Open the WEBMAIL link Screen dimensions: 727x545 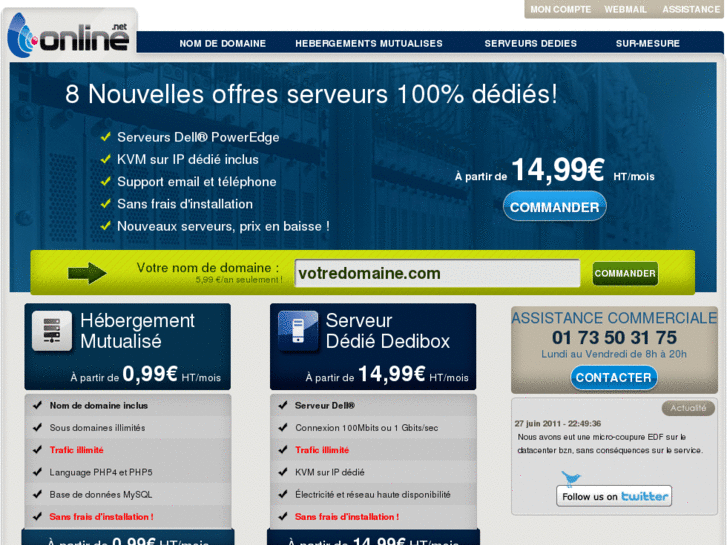coord(625,9)
